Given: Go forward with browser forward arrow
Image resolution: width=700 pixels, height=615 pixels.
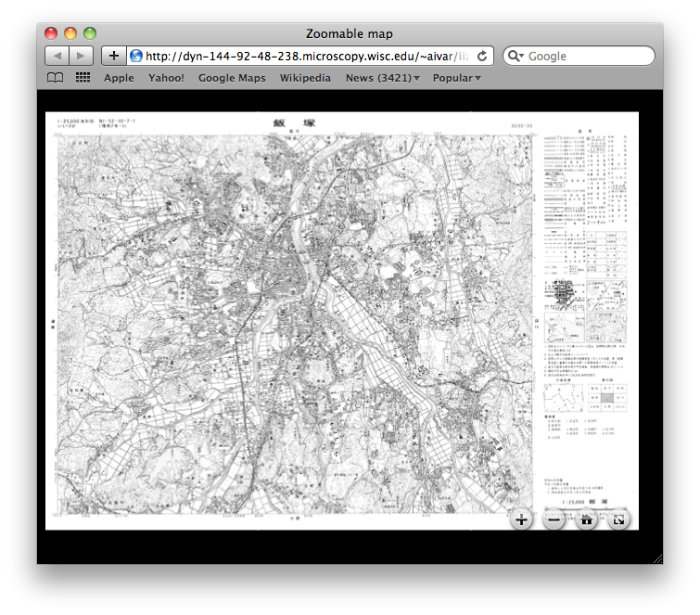Looking at the screenshot, I should (81, 56).
